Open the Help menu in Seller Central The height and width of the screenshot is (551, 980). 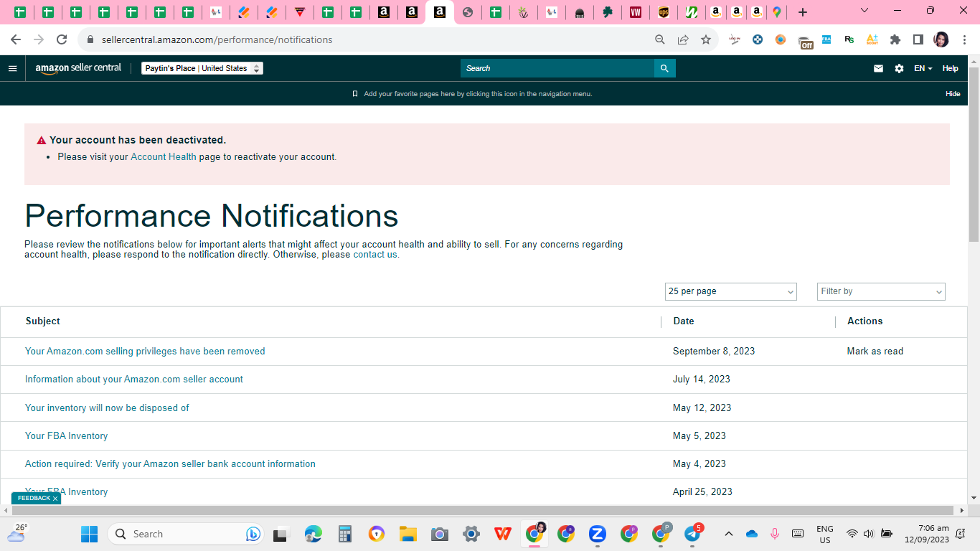(x=951, y=68)
